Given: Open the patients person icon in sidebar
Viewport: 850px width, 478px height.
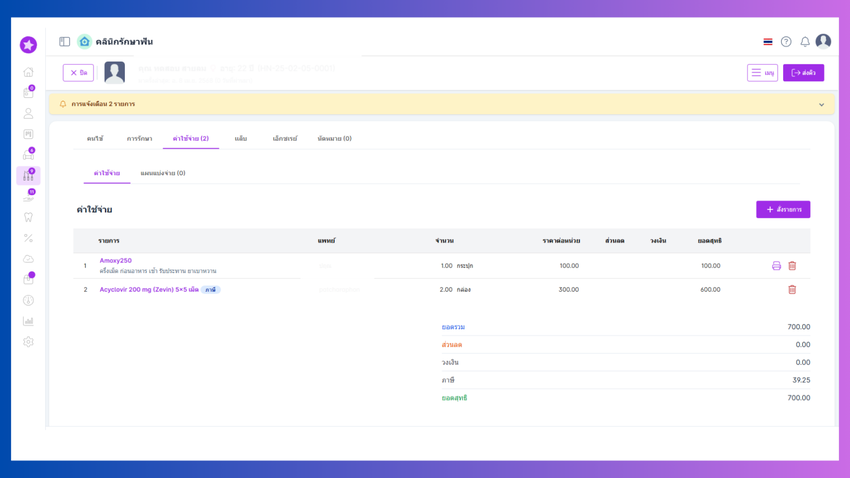Looking at the screenshot, I should pos(28,113).
